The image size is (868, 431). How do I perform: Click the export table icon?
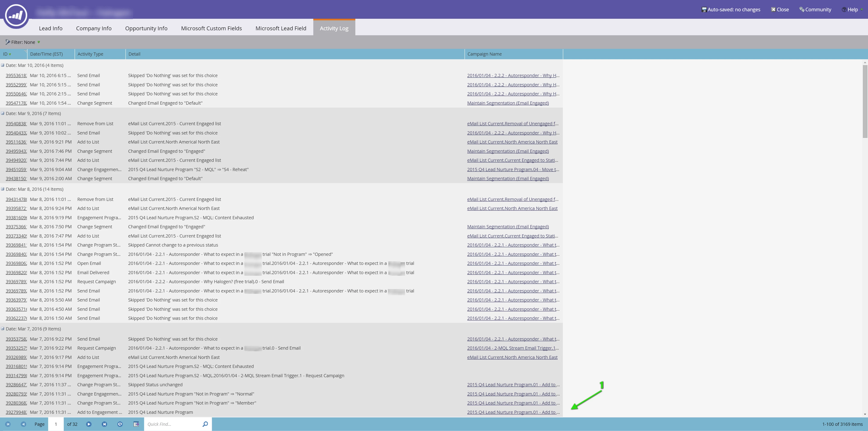point(136,424)
